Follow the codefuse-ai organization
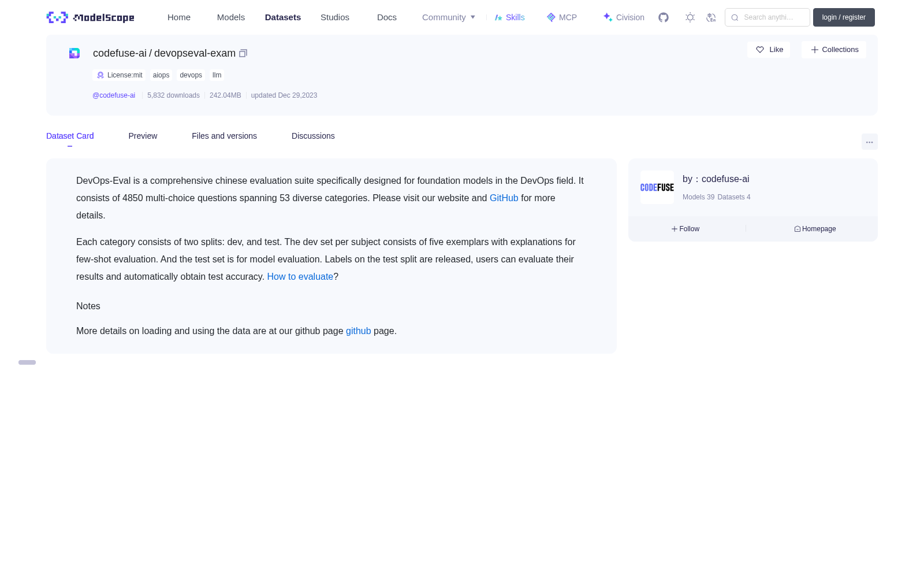Viewport: 924px width, 578px height. (x=685, y=229)
